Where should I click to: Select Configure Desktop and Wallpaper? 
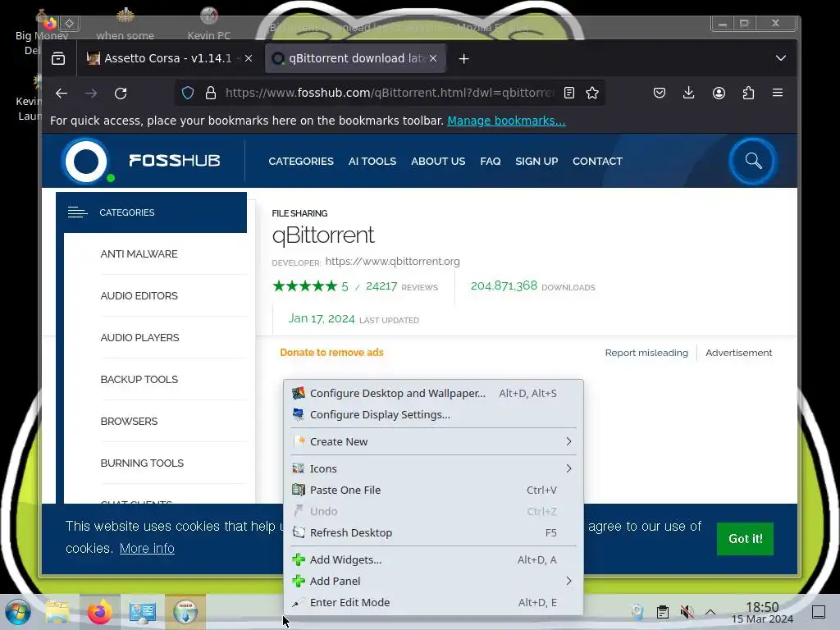[x=433, y=393]
